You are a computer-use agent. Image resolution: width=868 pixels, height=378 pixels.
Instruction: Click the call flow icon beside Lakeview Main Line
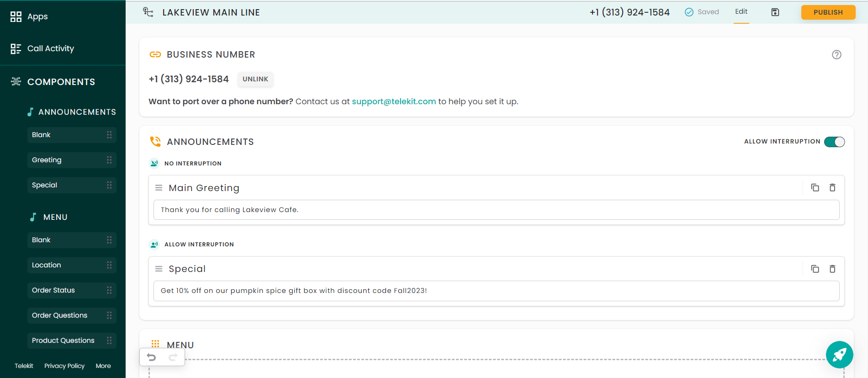point(148,12)
